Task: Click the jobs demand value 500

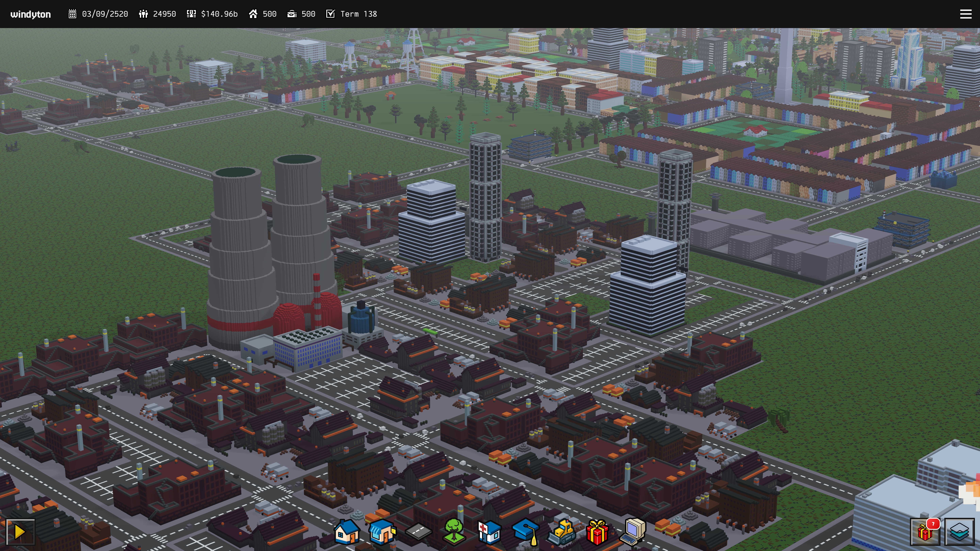Action: pyautogui.click(x=308, y=14)
